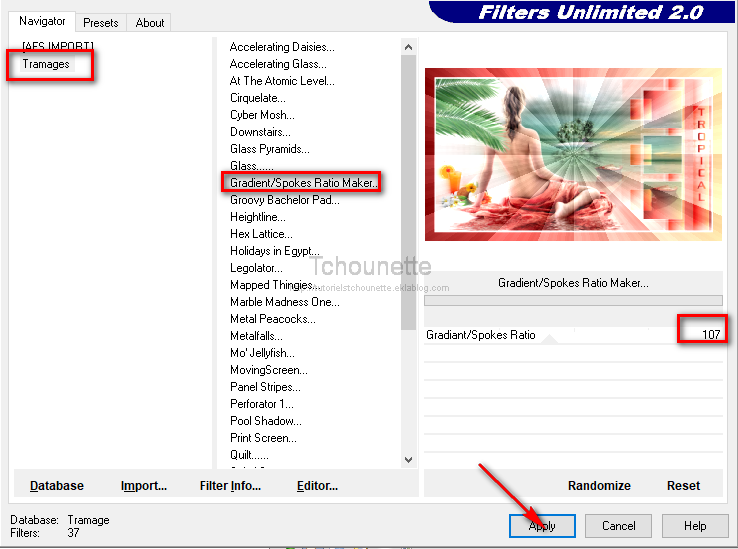The image size is (738, 549).
Task: Select the Pool Shadow filter
Action: point(266,421)
